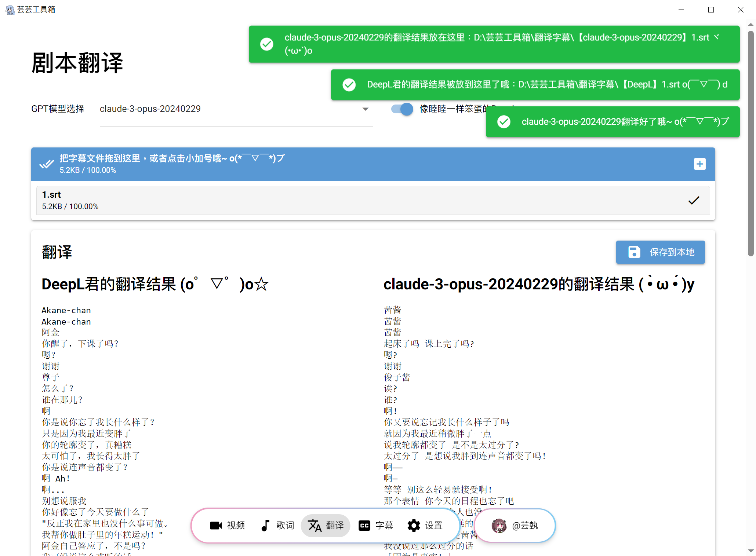
Task: Click the translate icon in bottom nav
Action: 315,526
